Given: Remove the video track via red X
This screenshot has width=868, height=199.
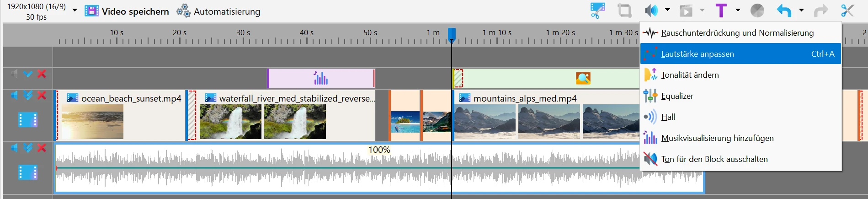Looking at the screenshot, I should click(x=42, y=95).
